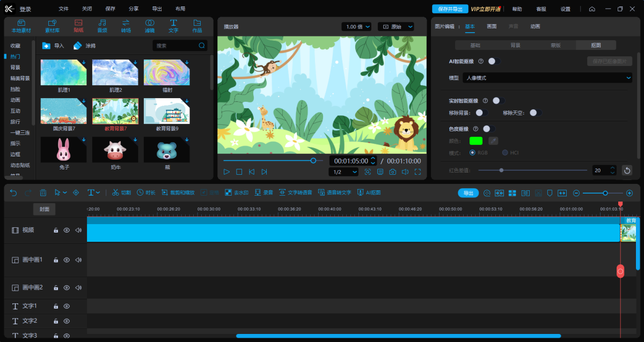Screen dimensions: 644x342
Task: Take a snapshot with camera icon
Action: tap(393, 172)
